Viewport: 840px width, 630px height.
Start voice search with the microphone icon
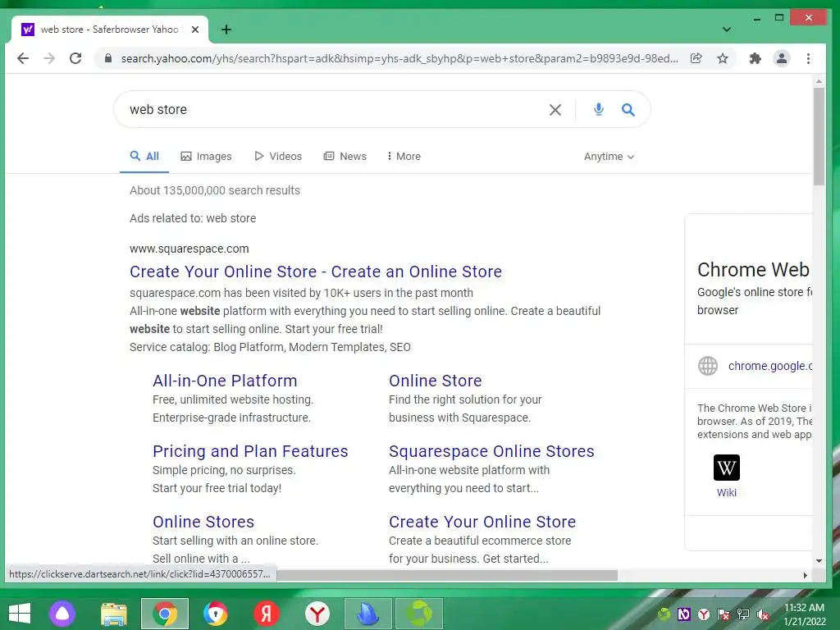pyautogui.click(x=598, y=109)
